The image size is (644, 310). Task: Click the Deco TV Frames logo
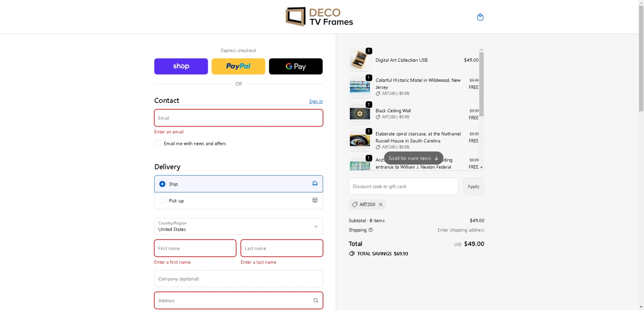[319, 17]
